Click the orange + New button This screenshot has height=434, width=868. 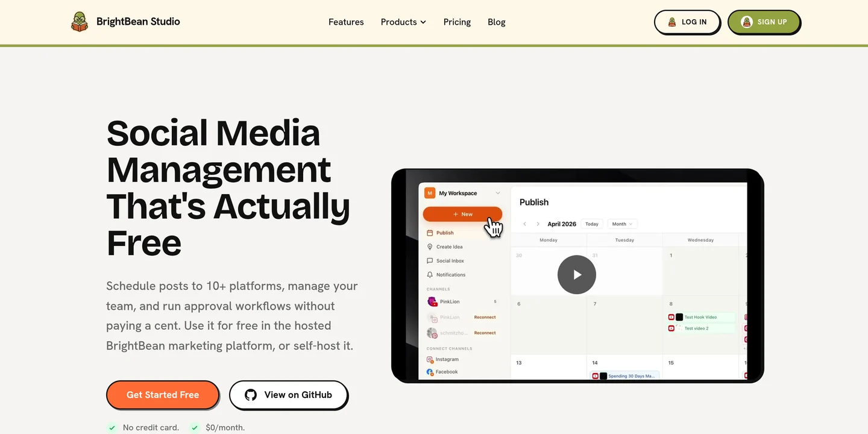tap(462, 214)
